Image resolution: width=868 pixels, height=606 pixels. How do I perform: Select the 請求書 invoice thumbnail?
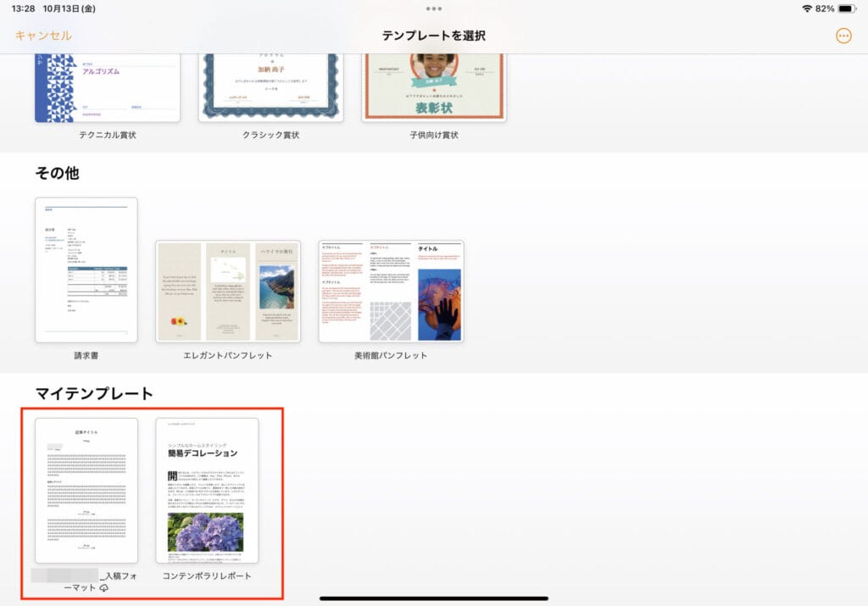click(x=86, y=270)
